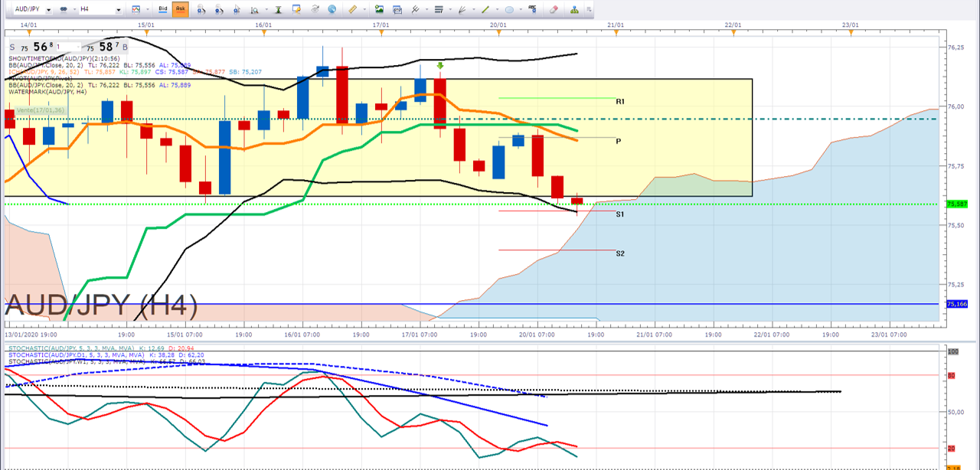
Task: Expand the chart type dropdown arrow
Action: [148, 9]
